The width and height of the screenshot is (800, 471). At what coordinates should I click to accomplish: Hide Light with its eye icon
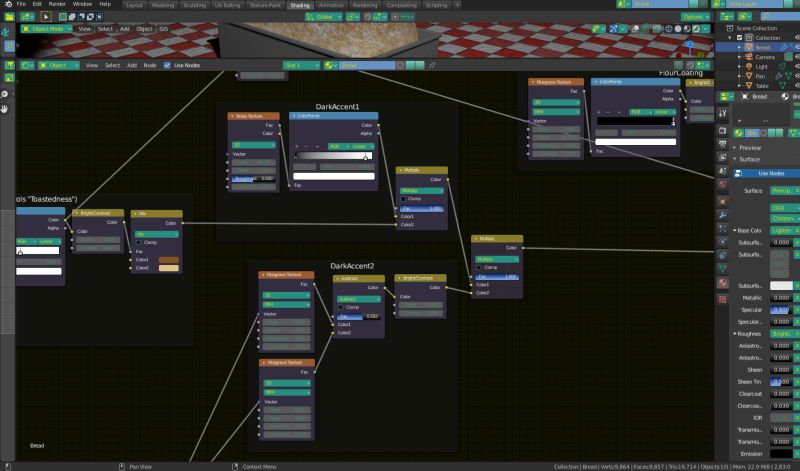(x=797, y=67)
